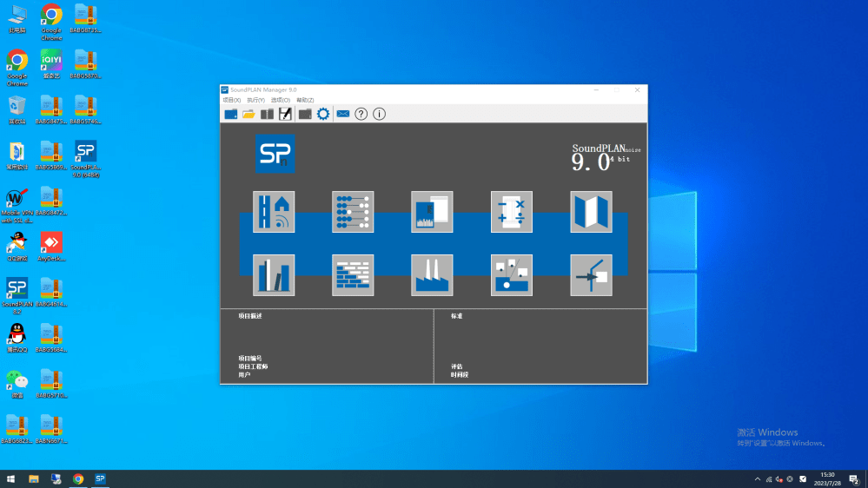The image size is (868, 488).
Task: Open the Library module with books icon
Action: tap(274, 275)
